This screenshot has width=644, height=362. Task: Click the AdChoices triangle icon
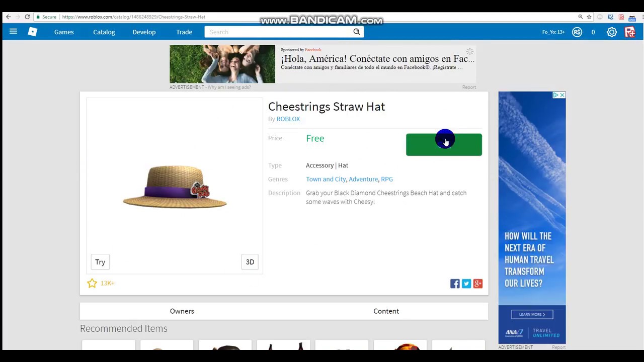point(556,95)
